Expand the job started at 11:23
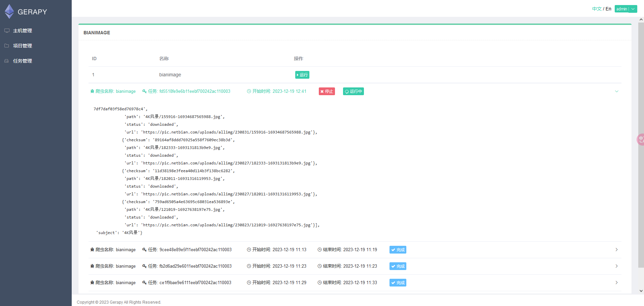Viewport: 644px width, 306px height. (616, 266)
